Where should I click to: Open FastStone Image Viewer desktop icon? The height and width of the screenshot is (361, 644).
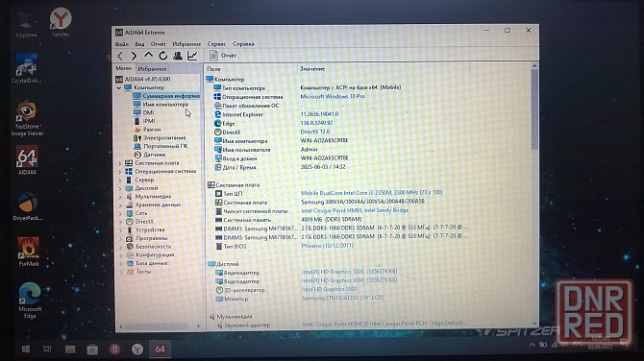click(x=27, y=118)
